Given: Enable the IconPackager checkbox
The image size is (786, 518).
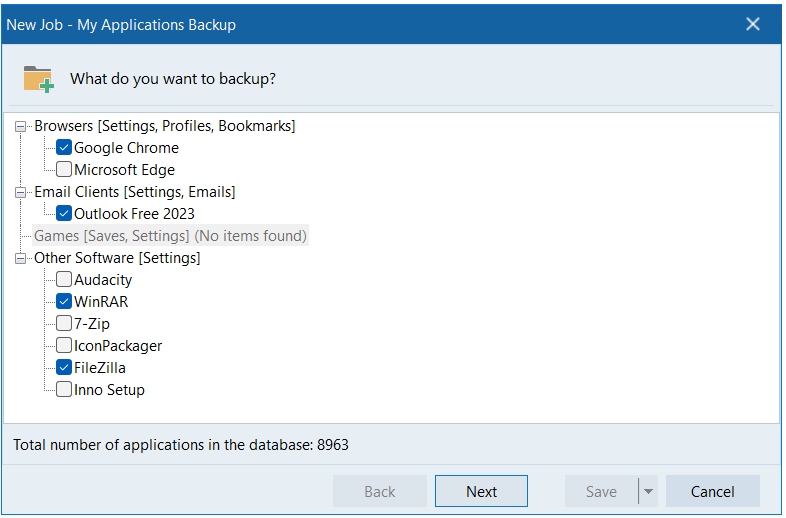Looking at the screenshot, I should [x=64, y=346].
